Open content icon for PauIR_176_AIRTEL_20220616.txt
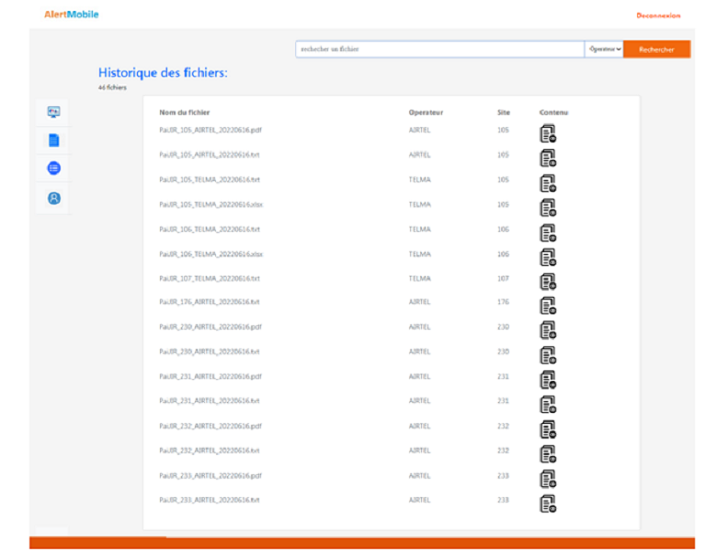The image size is (728, 550). pyautogui.click(x=547, y=306)
